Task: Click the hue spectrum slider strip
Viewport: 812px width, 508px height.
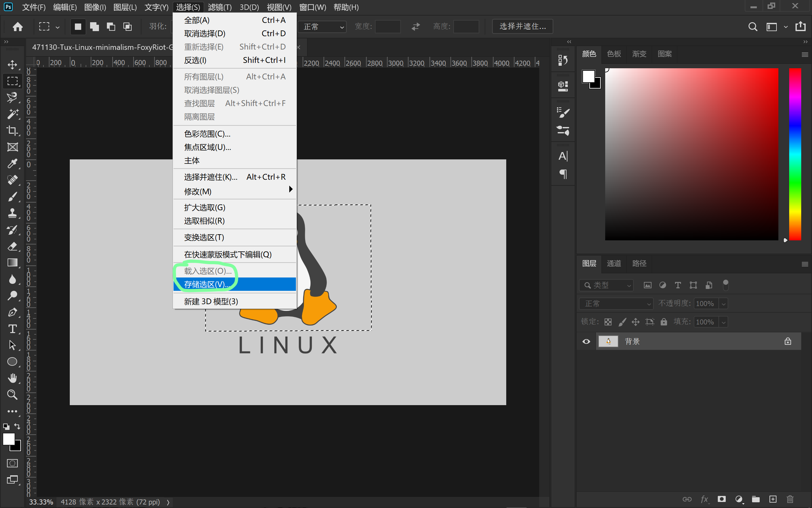Action: [795, 154]
